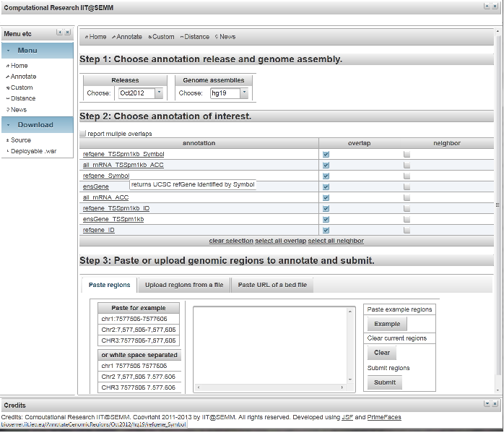Collapse the Credits panel
Image resolution: width=504 pixels, height=433 pixels.
(x=487, y=403)
